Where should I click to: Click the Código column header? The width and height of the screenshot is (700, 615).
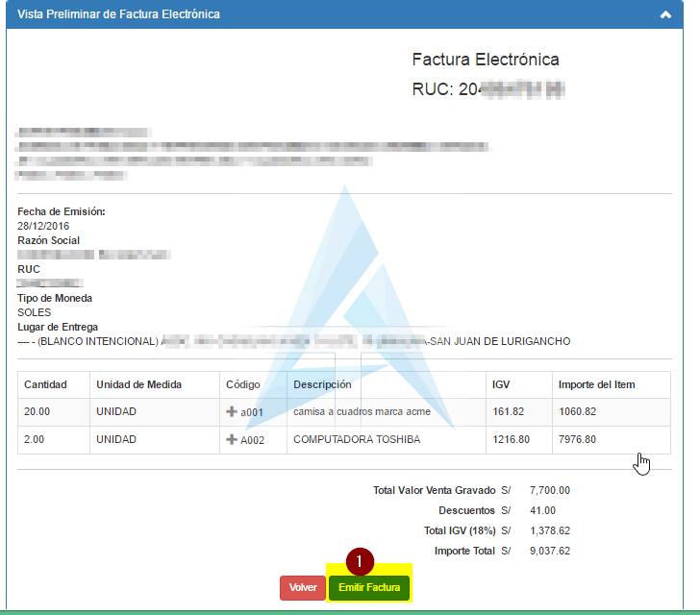pyautogui.click(x=243, y=384)
